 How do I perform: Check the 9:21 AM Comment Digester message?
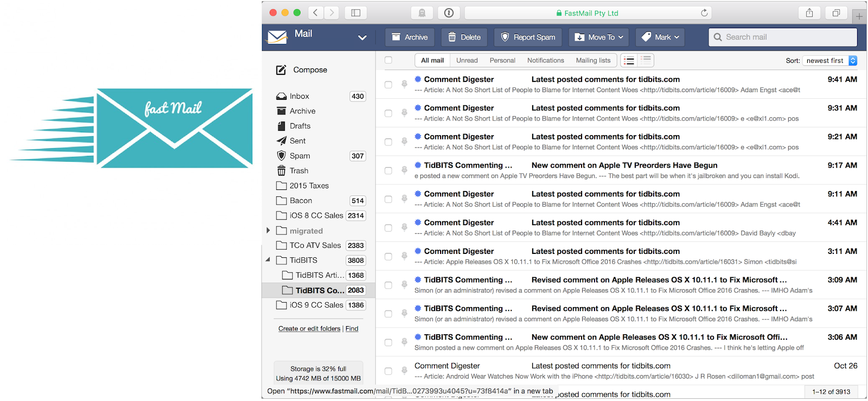tap(388, 142)
